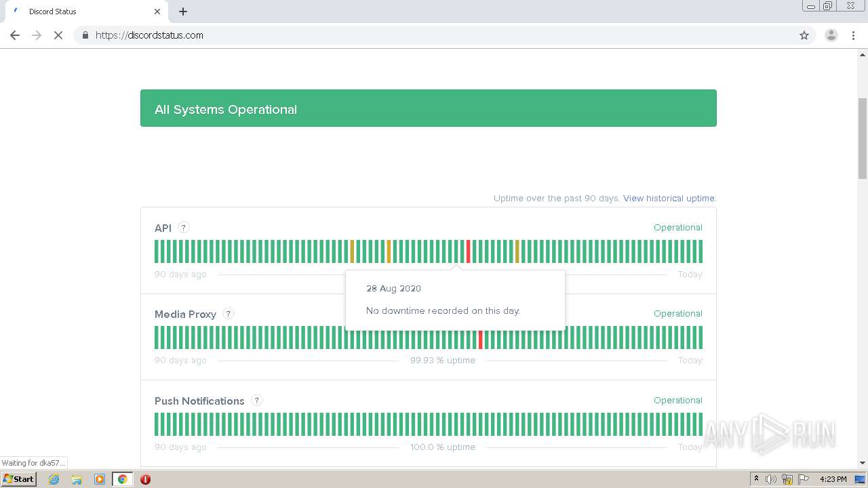Image resolution: width=868 pixels, height=488 pixels.
Task: Click the 99.93 % uptime label
Action: coord(443,361)
